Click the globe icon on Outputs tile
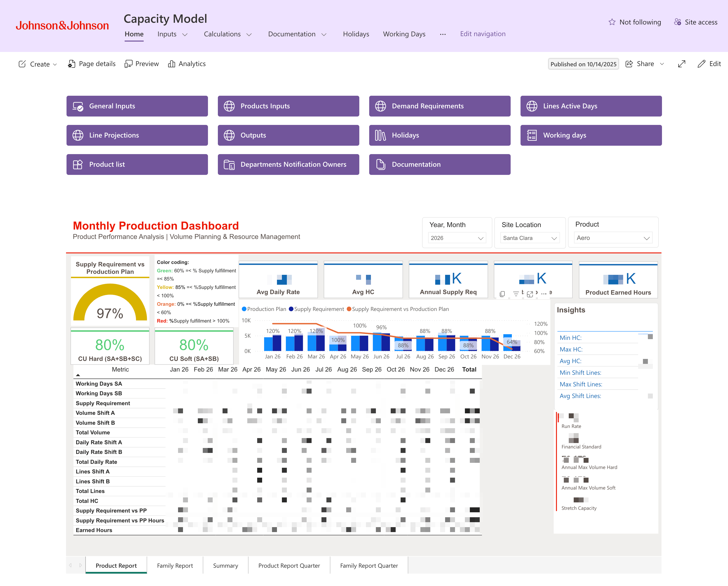This screenshot has width=728, height=586. (x=229, y=136)
